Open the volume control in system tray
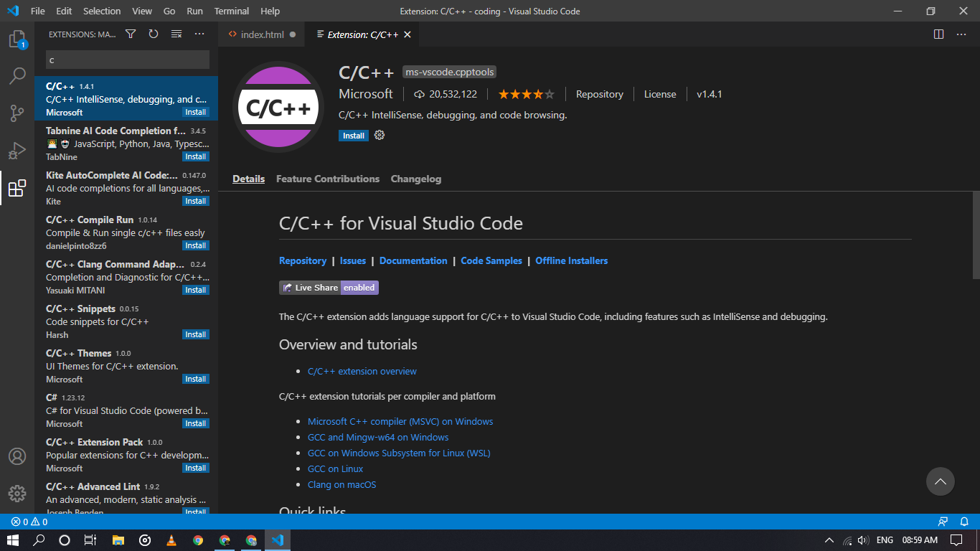 click(x=863, y=540)
